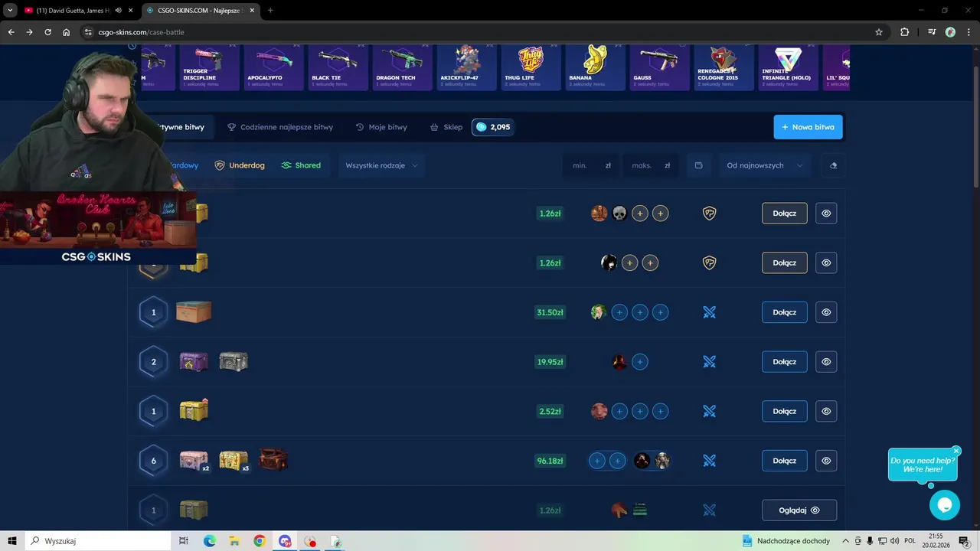Click the browser home icon
Viewport: 980px width, 551px height.
67,32
